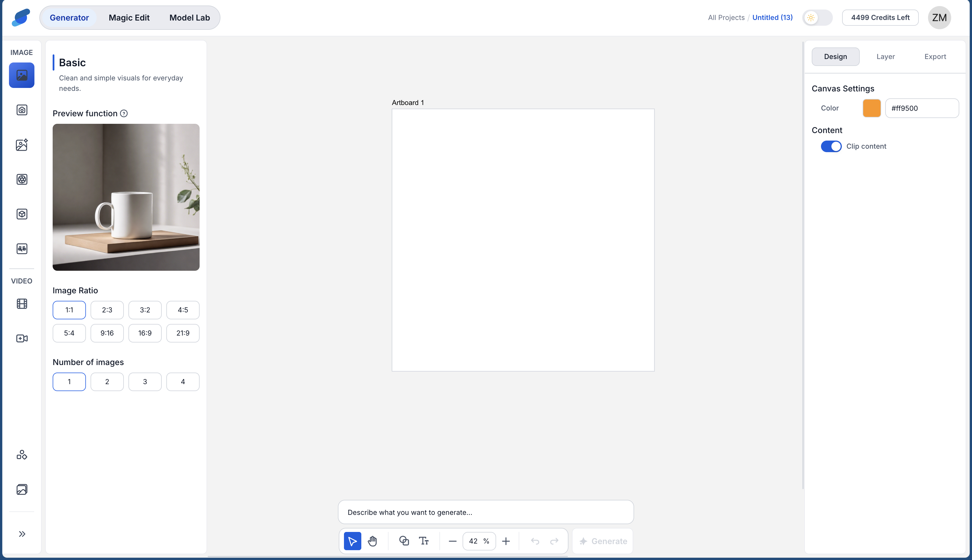The height and width of the screenshot is (560, 972).
Task: Open the aperture shutter tool icon
Action: point(22,179)
